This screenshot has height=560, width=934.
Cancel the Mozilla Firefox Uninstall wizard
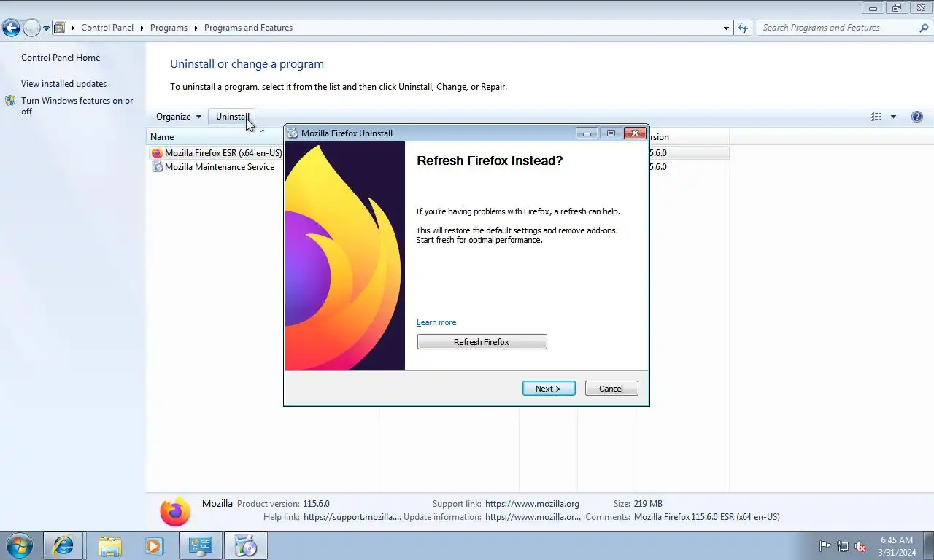(x=611, y=389)
